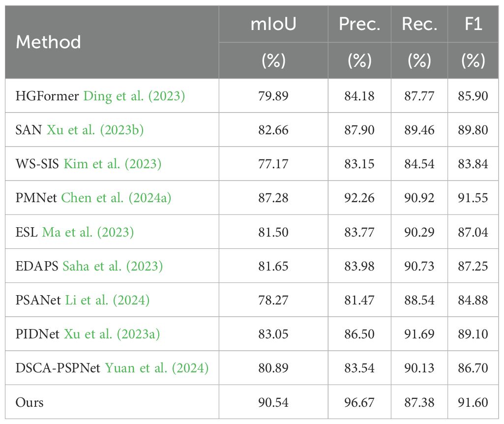This screenshot has width=504, height=424.
Task: Click the 79.89 mIoU value for HGFormer
Action: 273,96
